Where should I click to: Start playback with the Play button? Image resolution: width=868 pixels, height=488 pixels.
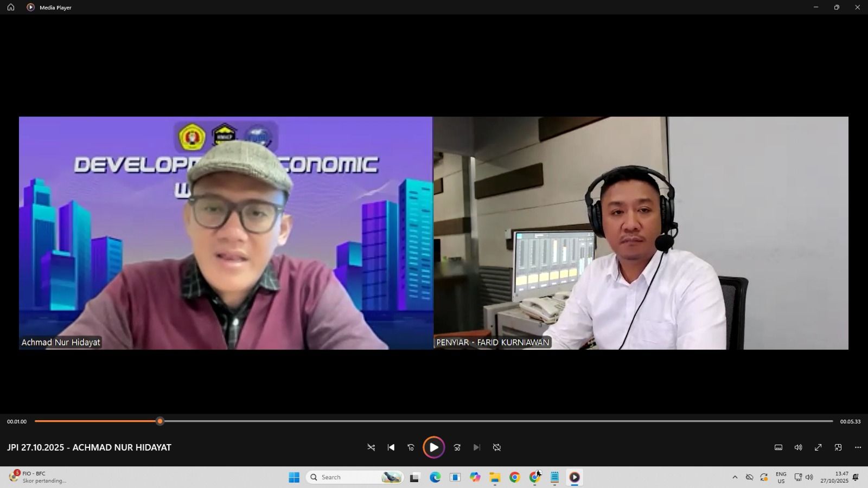pos(434,447)
